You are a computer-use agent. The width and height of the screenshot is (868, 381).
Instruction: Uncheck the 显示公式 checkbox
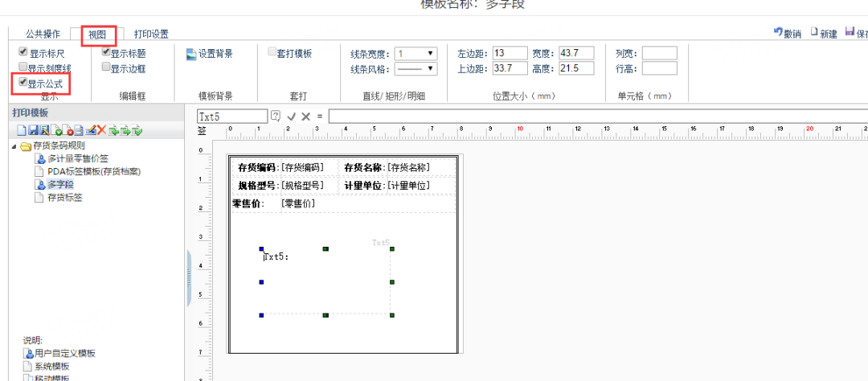point(23,83)
